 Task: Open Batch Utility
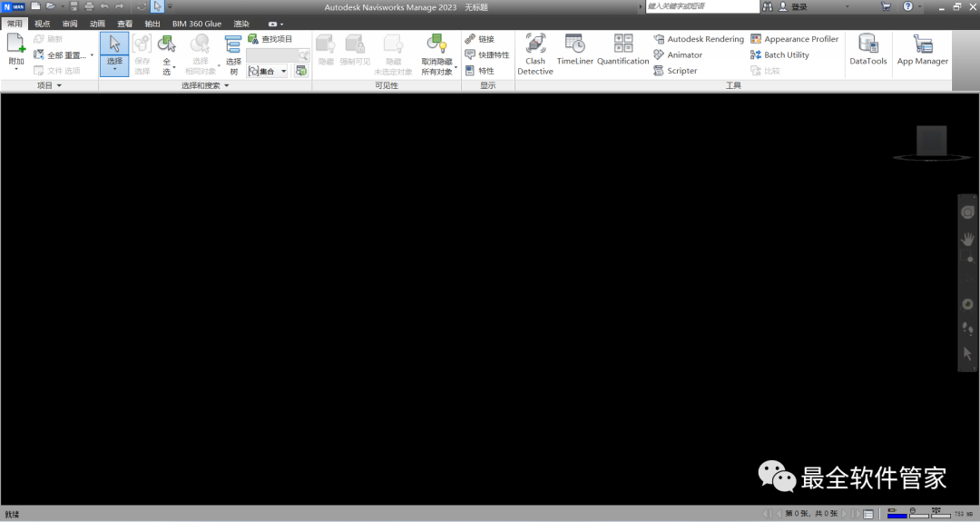779,55
